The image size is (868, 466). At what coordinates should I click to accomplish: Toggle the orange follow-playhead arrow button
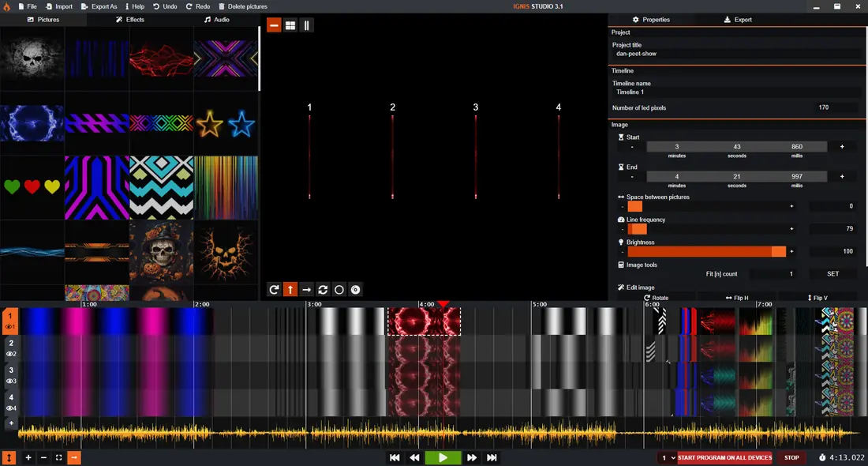point(74,457)
